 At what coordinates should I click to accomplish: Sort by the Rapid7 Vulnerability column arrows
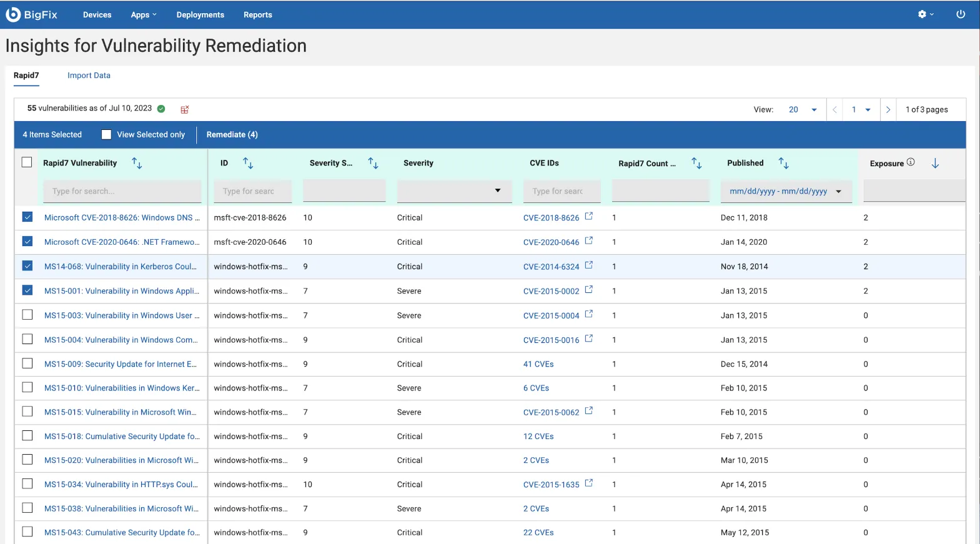pyautogui.click(x=137, y=163)
